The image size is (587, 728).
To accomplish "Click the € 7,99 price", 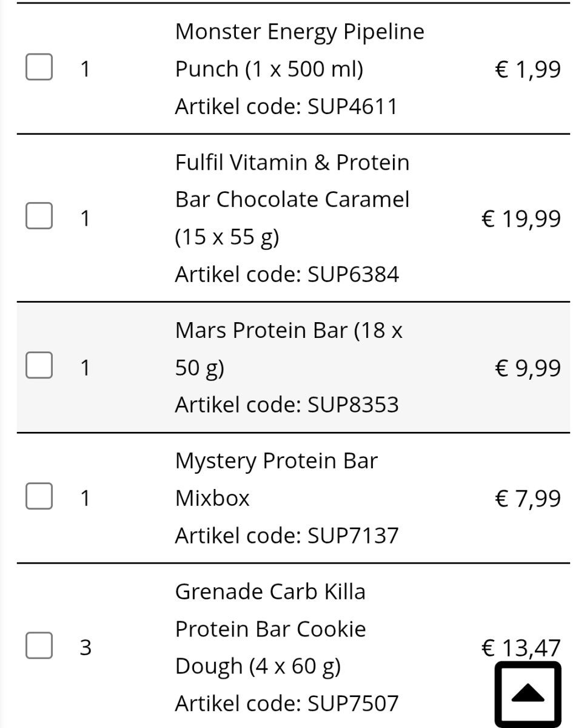I will (528, 498).
